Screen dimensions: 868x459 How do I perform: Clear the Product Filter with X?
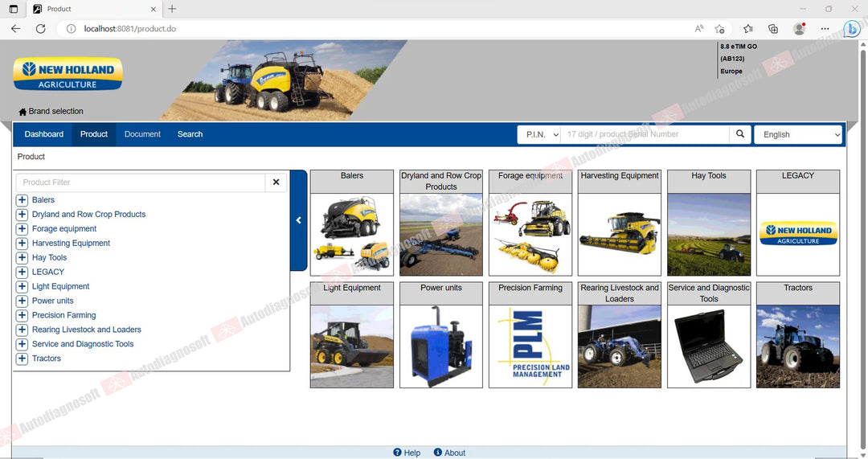[x=276, y=182]
